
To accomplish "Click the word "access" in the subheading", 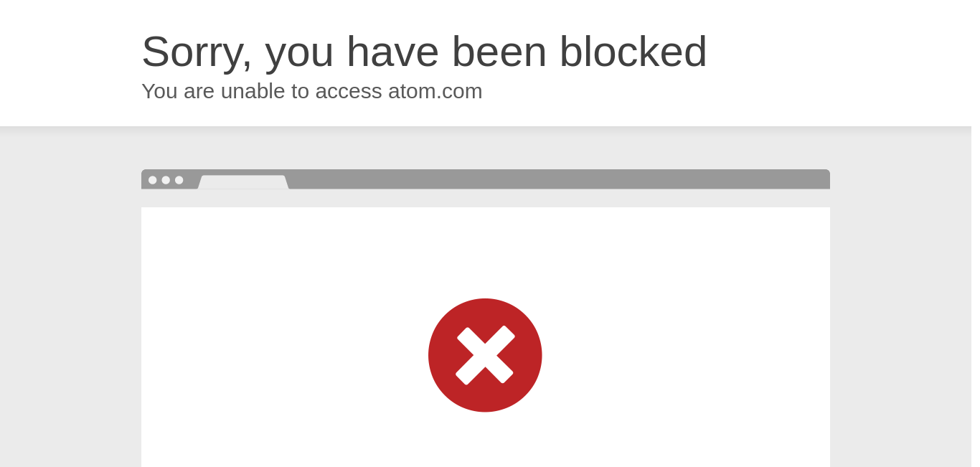I will pos(349,91).
